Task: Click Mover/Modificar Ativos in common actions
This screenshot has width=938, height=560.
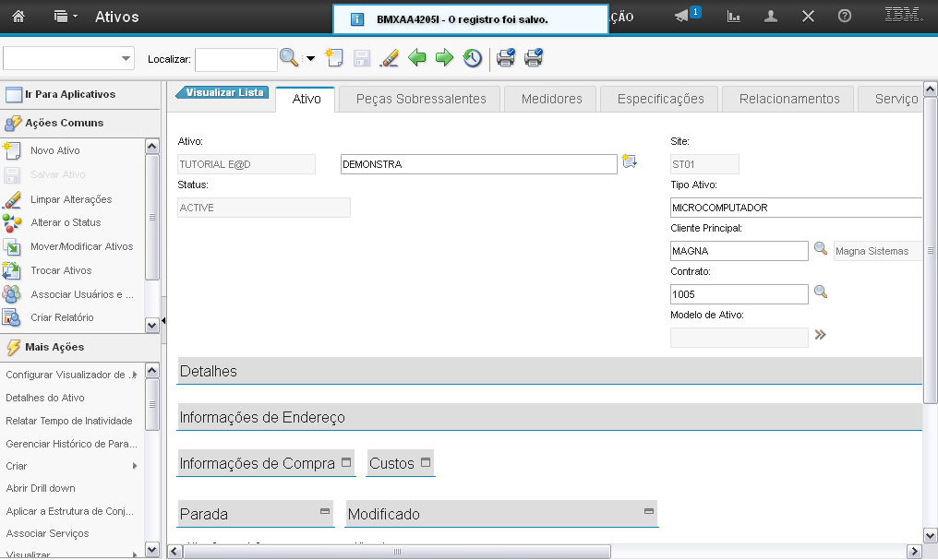Action: click(x=81, y=246)
